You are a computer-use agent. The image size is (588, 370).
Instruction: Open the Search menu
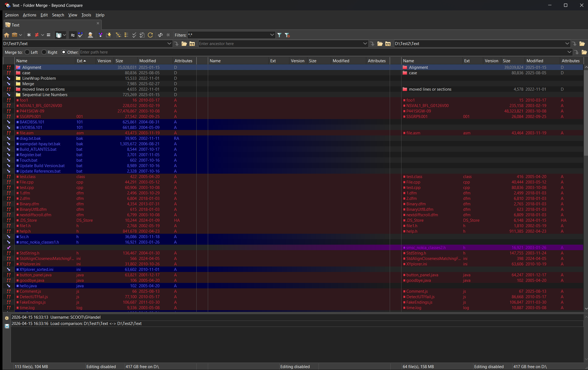pyautogui.click(x=58, y=15)
